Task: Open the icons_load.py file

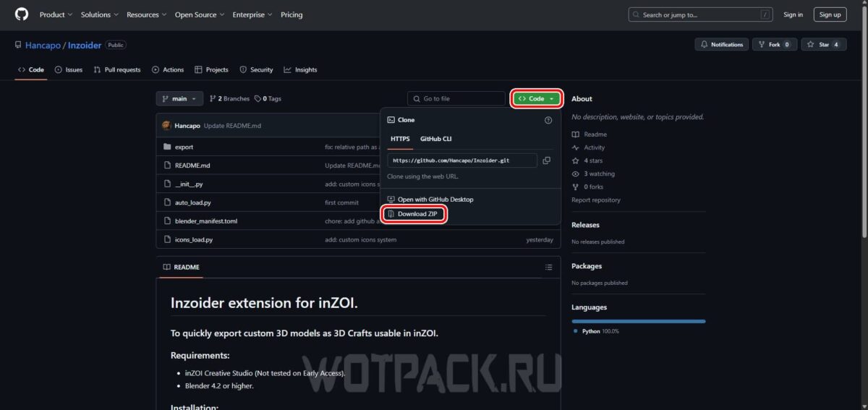Action: coord(194,239)
